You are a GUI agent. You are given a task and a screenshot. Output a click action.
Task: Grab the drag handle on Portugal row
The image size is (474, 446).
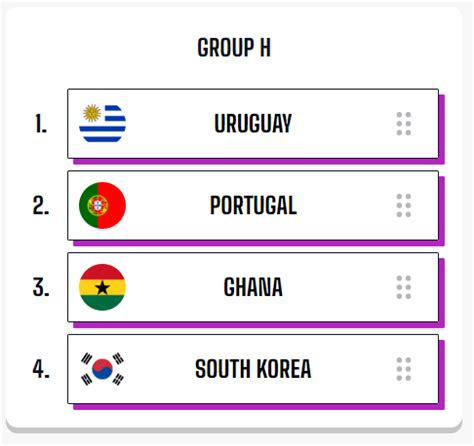click(x=404, y=205)
